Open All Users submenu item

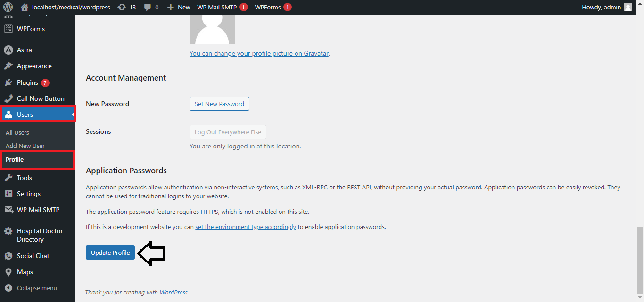[x=17, y=132]
